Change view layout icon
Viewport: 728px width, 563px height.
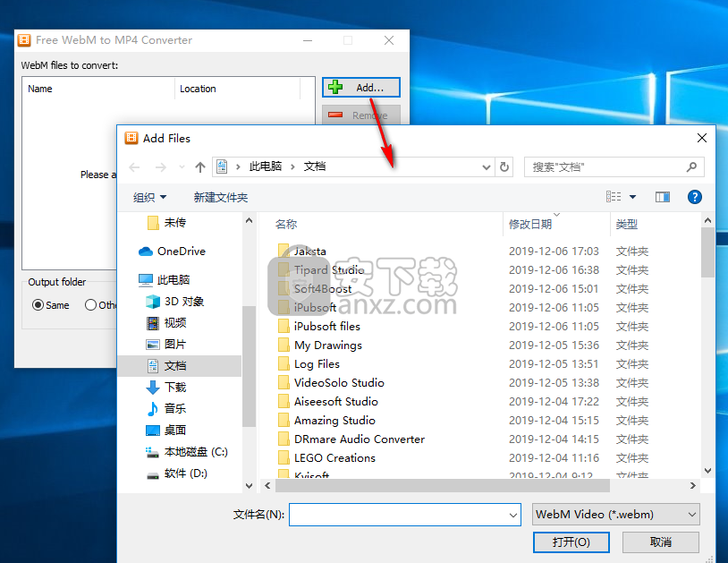614,197
